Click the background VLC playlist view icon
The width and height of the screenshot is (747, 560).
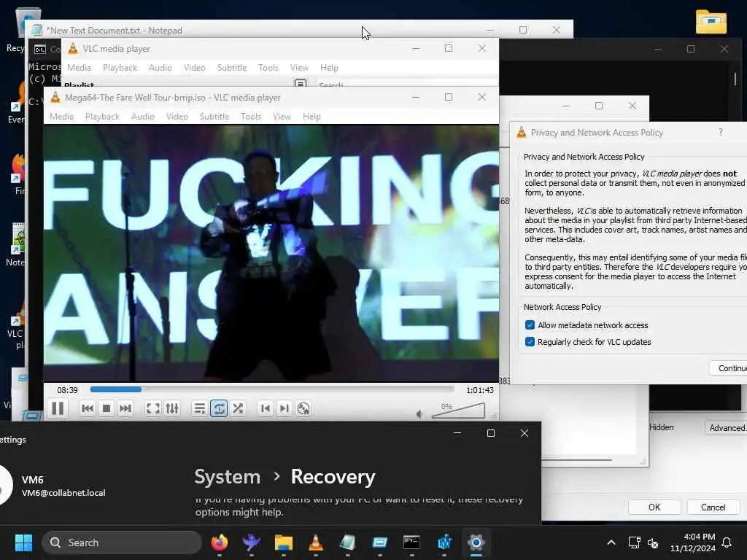pos(300,84)
